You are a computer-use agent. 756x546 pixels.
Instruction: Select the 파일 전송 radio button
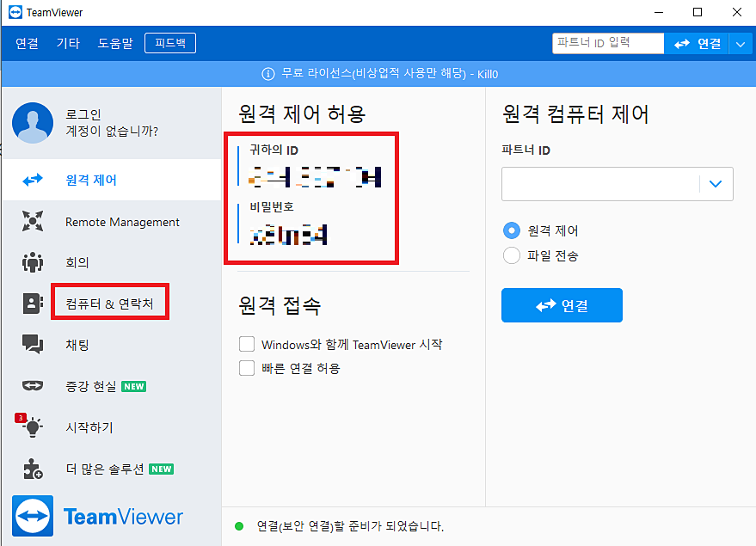pos(512,255)
